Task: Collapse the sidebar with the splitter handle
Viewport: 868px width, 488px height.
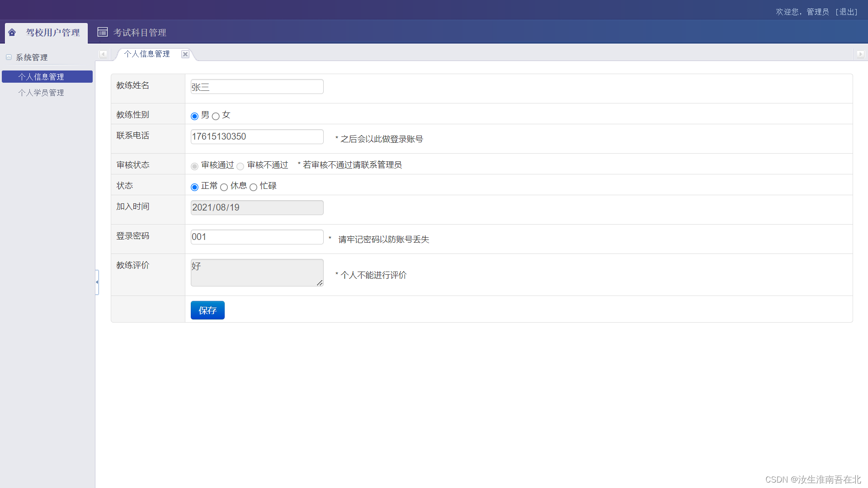Action: click(97, 282)
